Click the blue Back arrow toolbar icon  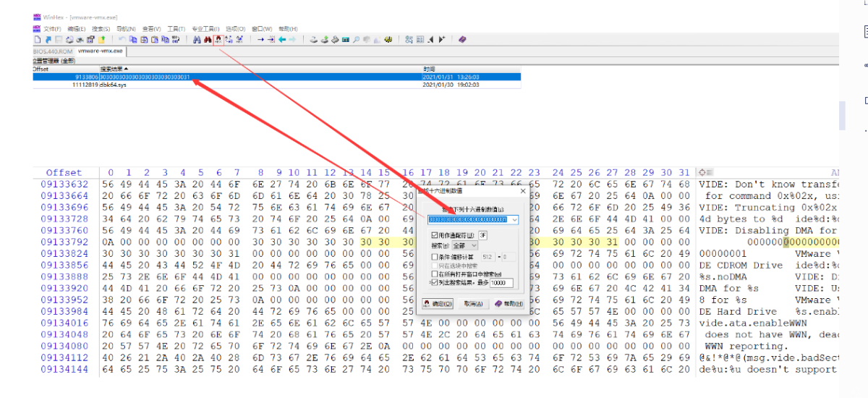tap(282, 39)
